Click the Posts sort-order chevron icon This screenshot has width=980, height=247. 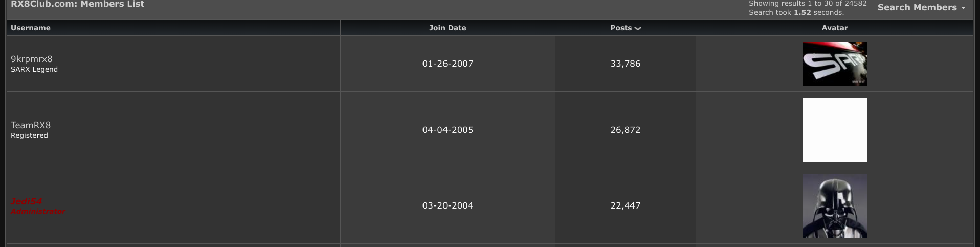tap(638, 29)
